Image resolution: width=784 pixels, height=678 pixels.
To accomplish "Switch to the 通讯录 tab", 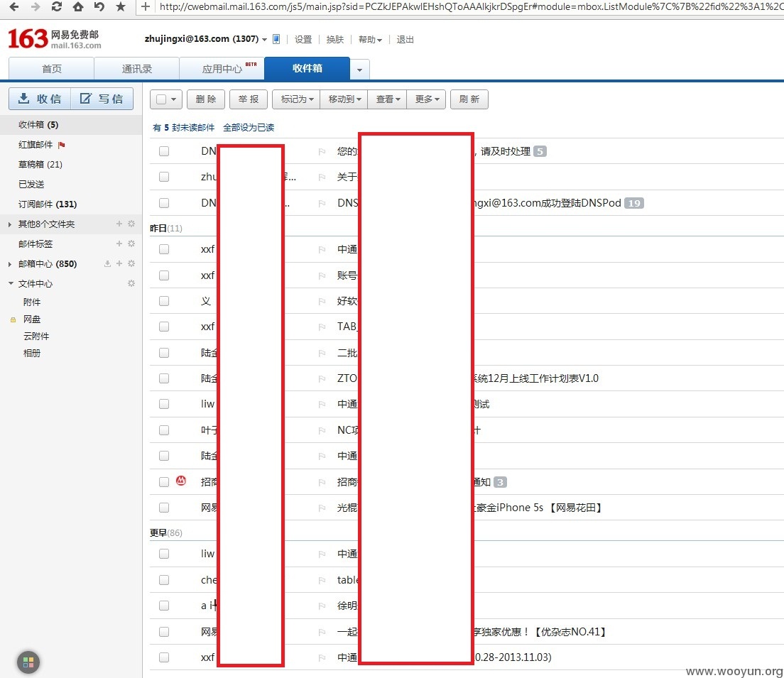I will tap(136, 68).
